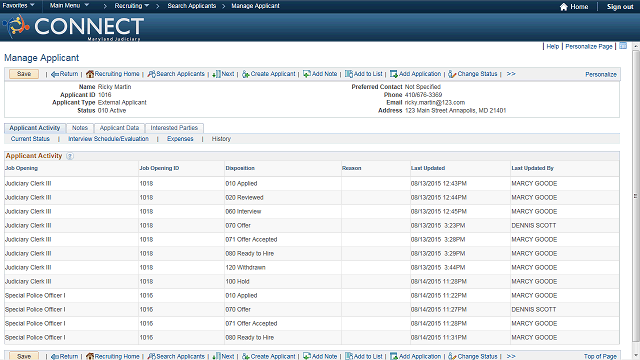The width and height of the screenshot is (640, 360).
Task: Open Personalize Page link
Action: point(589,47)
